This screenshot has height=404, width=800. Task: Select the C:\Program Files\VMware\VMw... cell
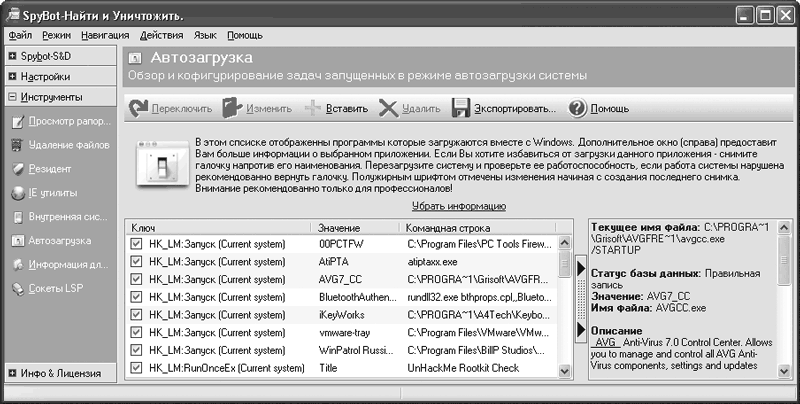(x=479, y=333)
